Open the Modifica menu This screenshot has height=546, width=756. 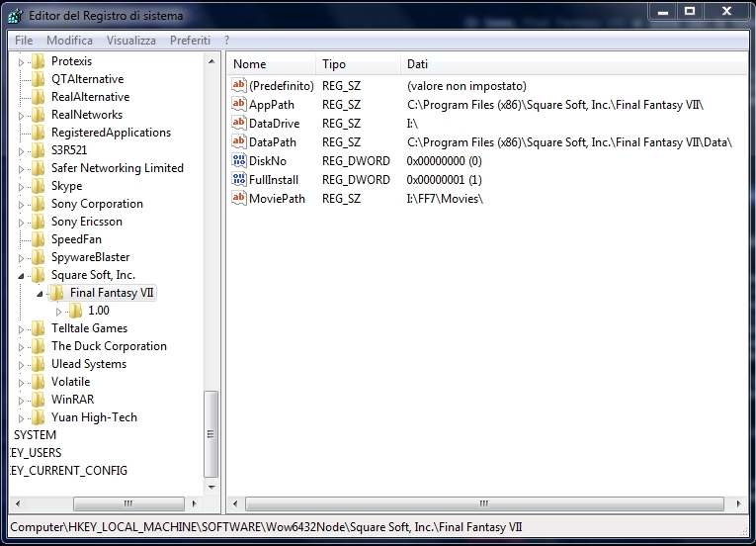[x=69, y=41]
